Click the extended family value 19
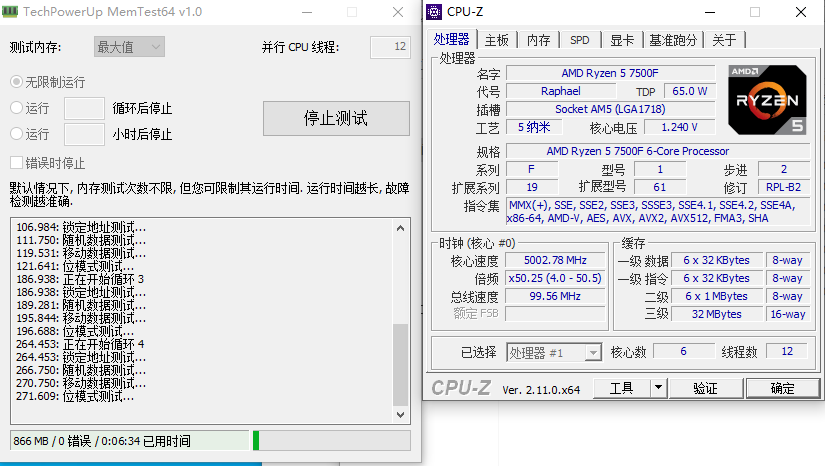Viewport: 825px width, 466px height. pos(532,187)
